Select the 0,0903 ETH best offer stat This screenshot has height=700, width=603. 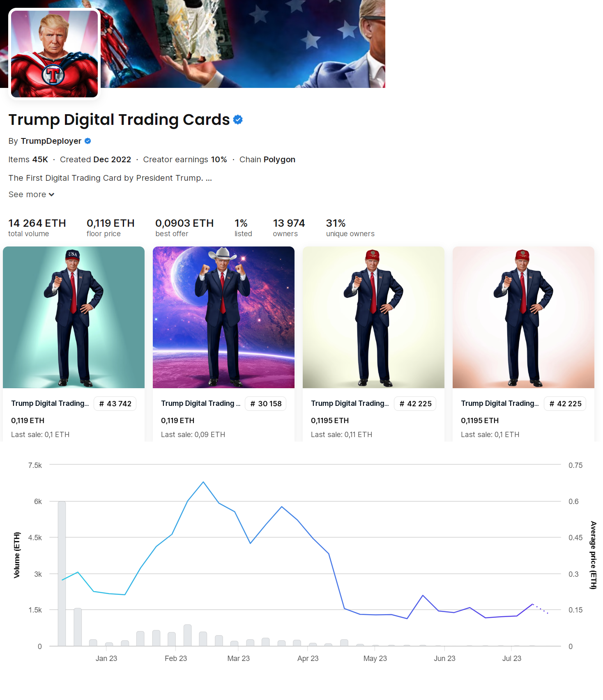click(184, 228)
